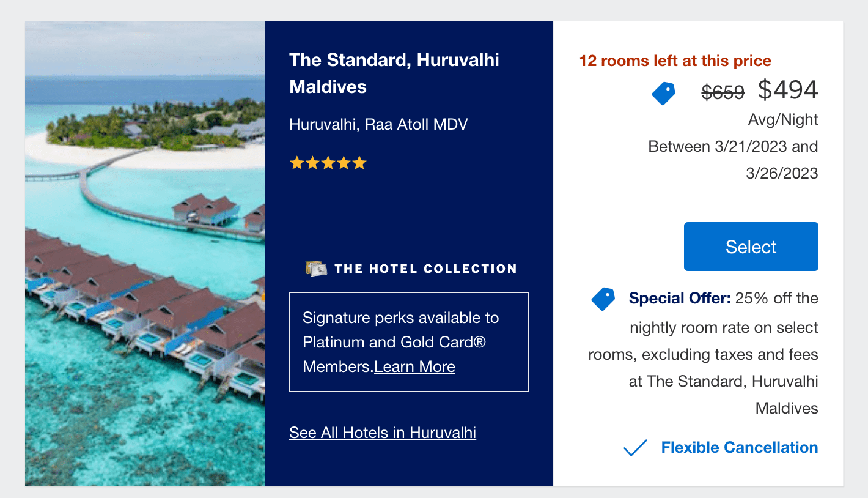Click See All Hotels in Huruvalhi

click(382, 433)
